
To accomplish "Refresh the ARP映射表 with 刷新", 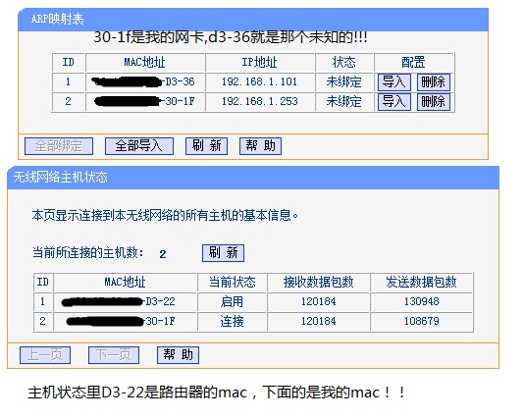I will pyautogui.click(x=206, y=146).
